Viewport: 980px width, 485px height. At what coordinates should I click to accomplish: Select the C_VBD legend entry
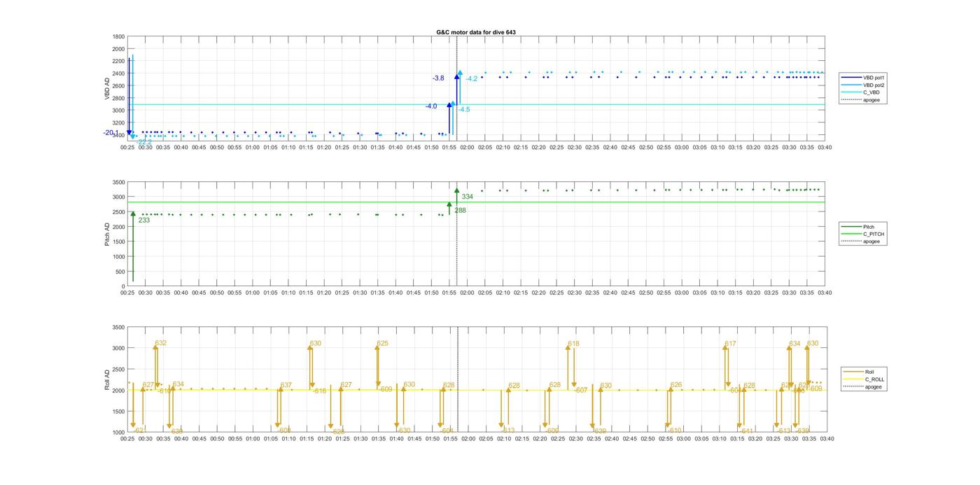pos(860,92)
